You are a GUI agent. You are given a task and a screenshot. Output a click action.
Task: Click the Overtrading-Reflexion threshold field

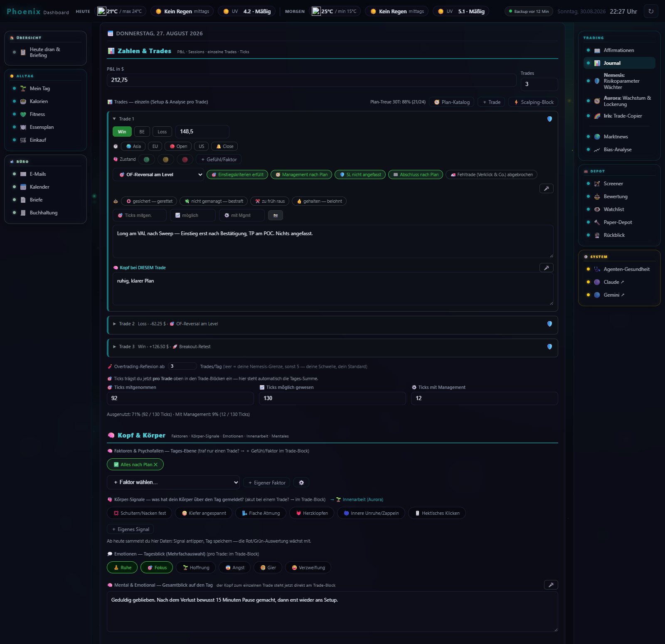pos(182,366)
